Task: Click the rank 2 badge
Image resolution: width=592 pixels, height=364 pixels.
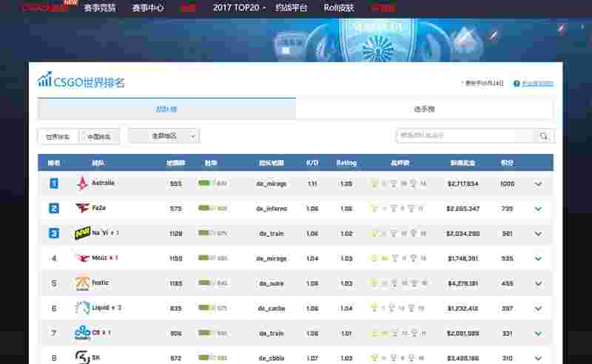Action: pos(54,209)
